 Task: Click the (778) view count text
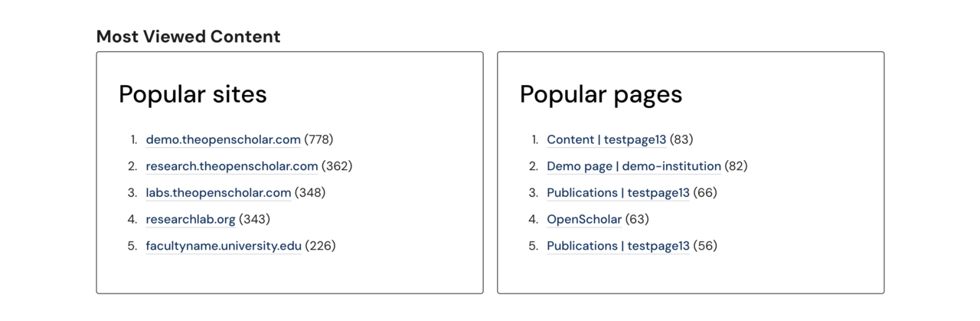[318, 139]
